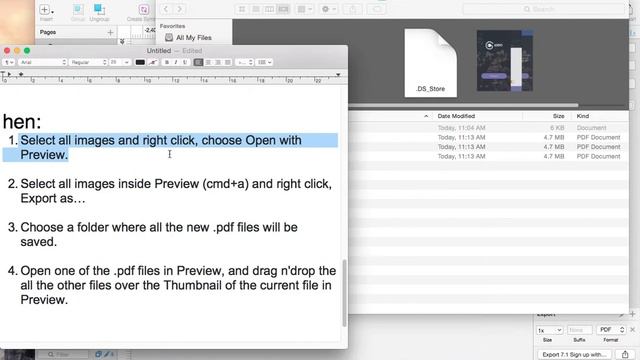
Task: Click the Create Symbol icon in Sketch
Action: [x=144, y=9]
